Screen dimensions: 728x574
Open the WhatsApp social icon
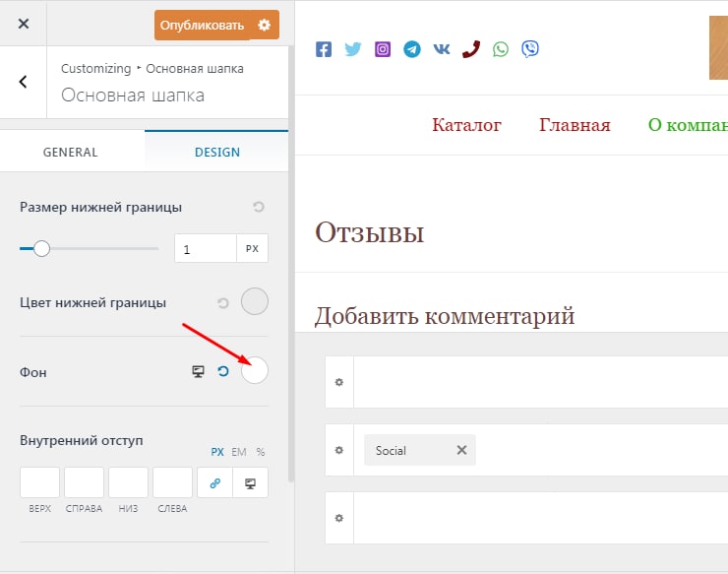tap(501, 49)
